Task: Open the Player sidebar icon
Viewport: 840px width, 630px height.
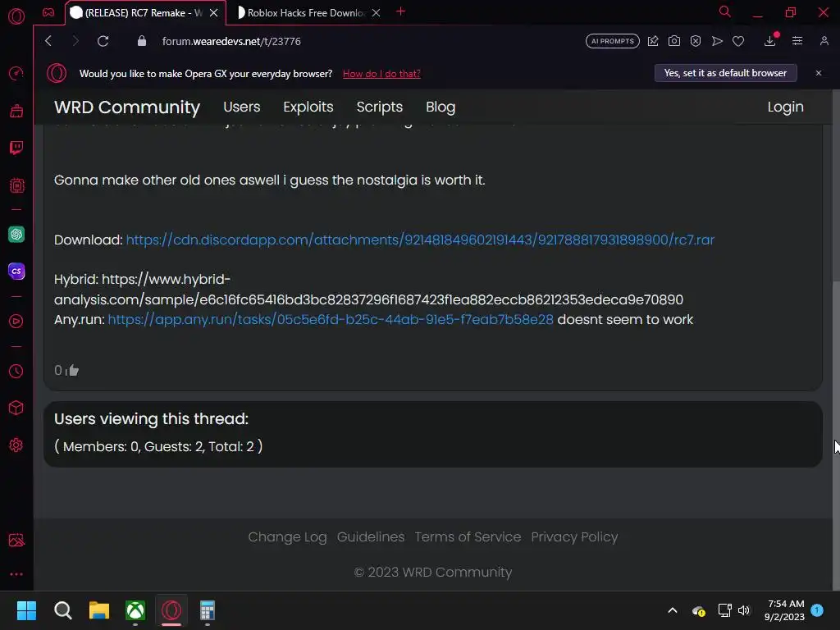Action: point(16,321)
